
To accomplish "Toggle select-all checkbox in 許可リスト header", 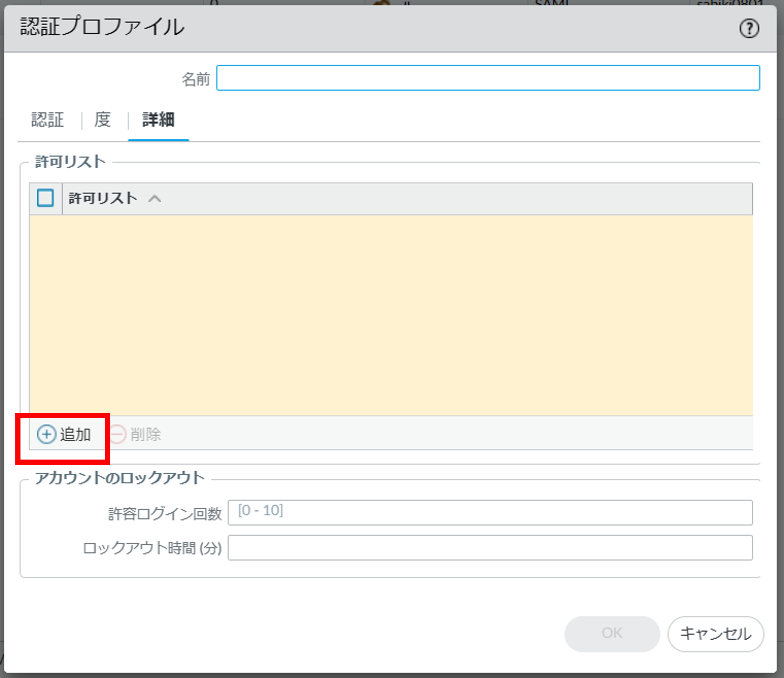I will tap(45, 198).
